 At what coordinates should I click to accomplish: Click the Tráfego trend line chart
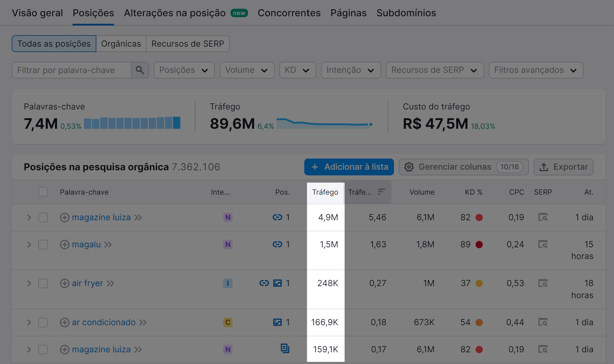[x=324, y=123]
